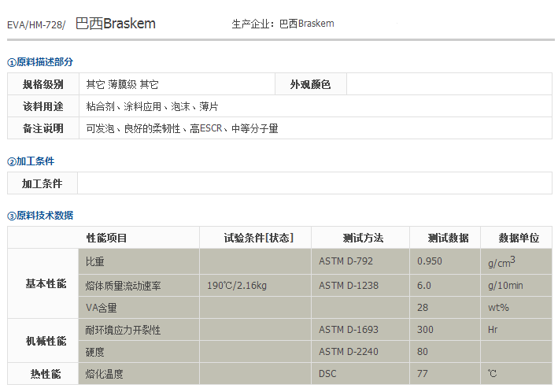558x392 pixels.
Task: Select the ②加工条件 section heading
Action: point(31,161)
